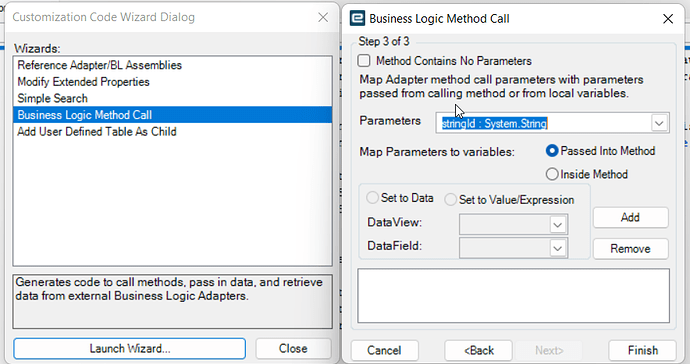Click the Add parameter button

[x=630, y=217]
